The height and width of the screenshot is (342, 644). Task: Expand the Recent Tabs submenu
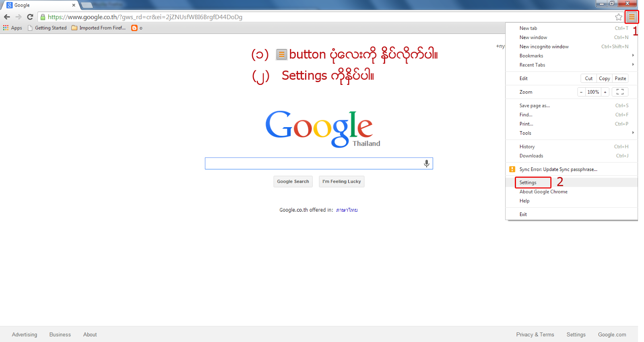click(572, 65)
